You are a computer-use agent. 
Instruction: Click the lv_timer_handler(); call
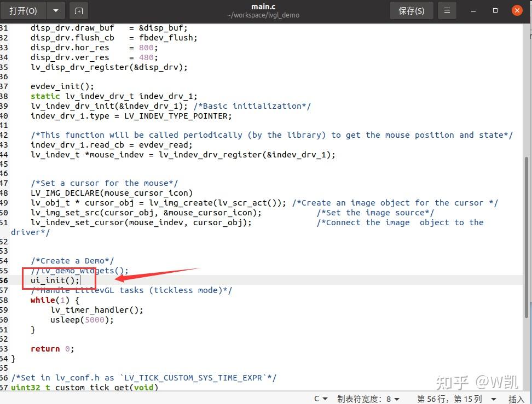[97, 310]
